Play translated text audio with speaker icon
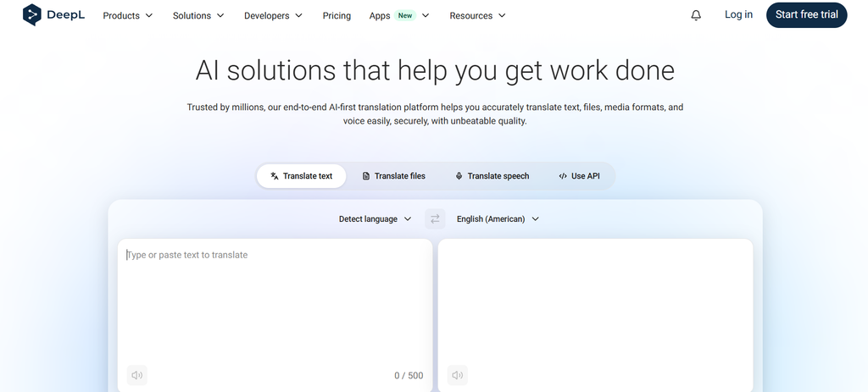The width and height of the screenshot is (868, 392). point(457,375)
